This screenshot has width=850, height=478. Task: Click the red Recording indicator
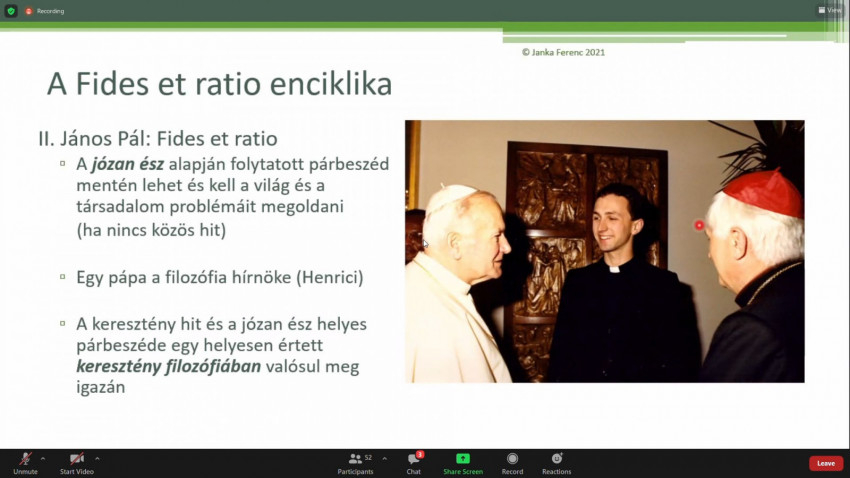pyautogui.click(x=29, y=11)
